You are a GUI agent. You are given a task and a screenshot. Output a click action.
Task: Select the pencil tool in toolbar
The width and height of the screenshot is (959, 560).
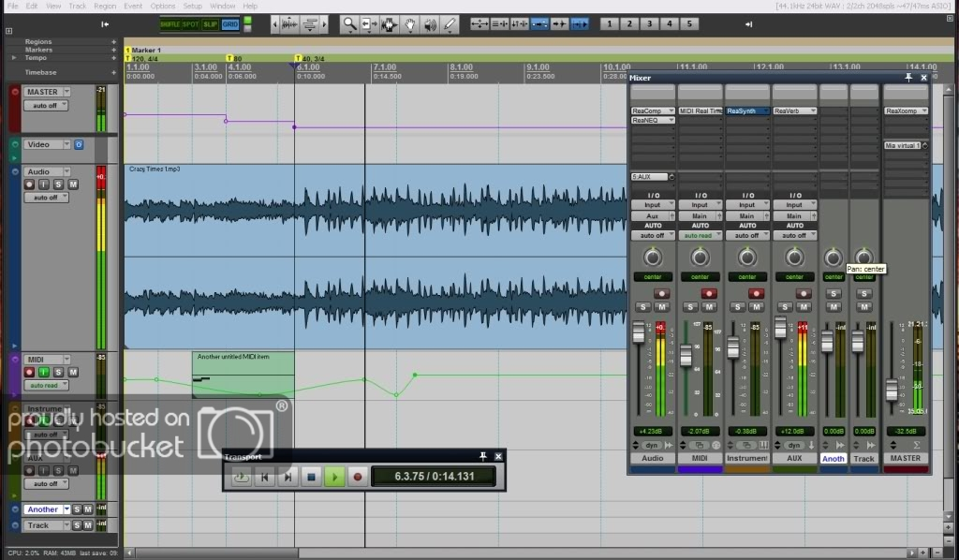point(450,23)
